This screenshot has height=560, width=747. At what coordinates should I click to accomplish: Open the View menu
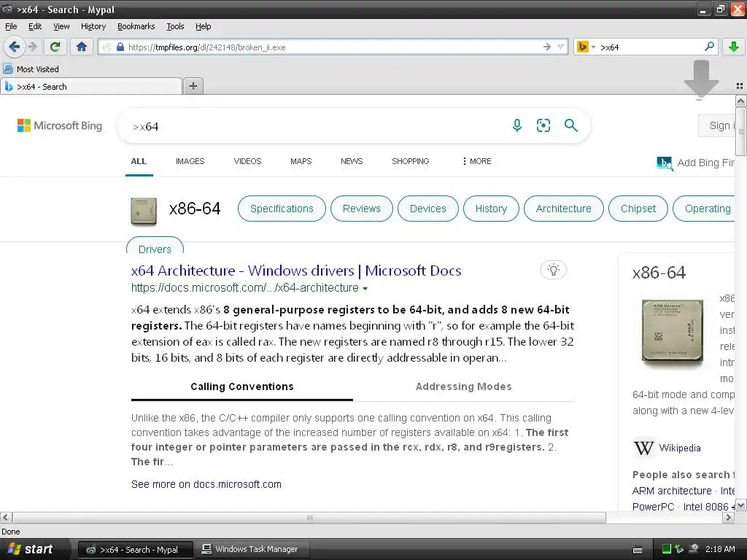[61, 26]
